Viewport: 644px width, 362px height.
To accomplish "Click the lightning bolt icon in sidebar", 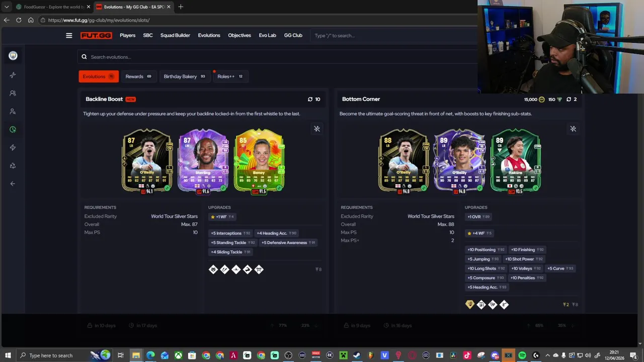I will pyautogui.click(x=13, y=147).
